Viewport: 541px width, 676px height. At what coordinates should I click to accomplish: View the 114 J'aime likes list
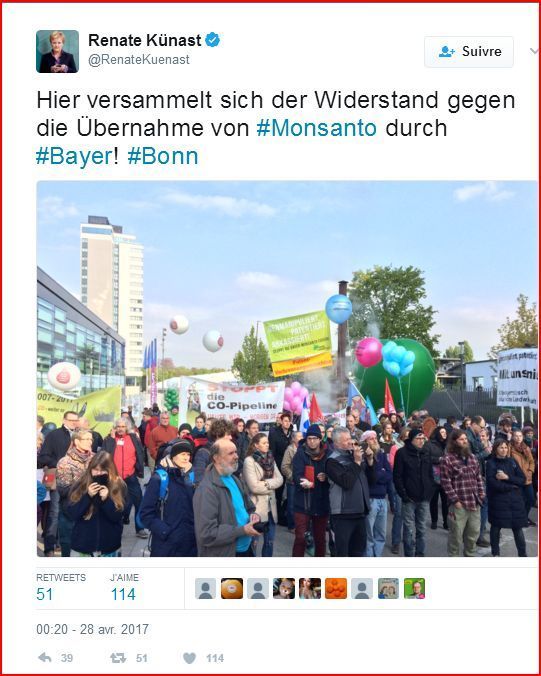pyautogui.click(x=124, y=588)
